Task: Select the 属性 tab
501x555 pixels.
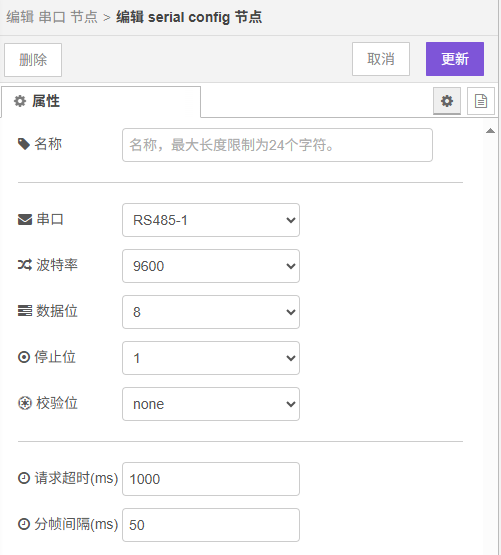Action: point(101,102)
